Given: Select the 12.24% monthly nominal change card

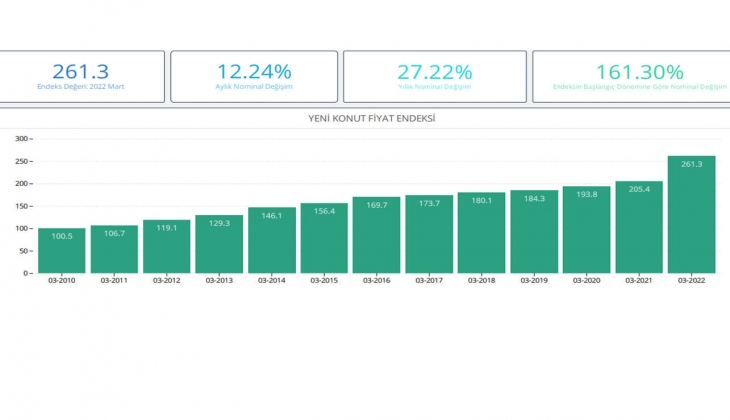Looking at the screenshot, I should tap(254, 77).
